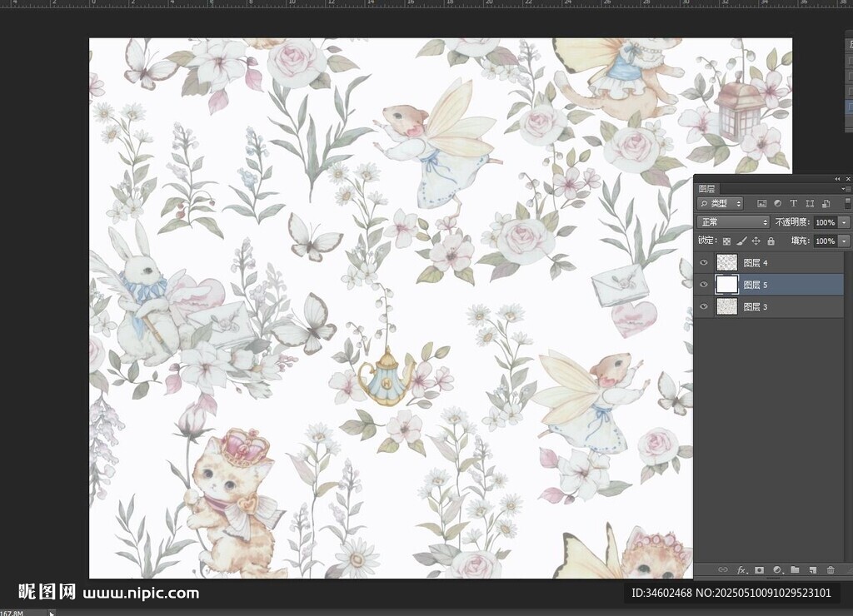Open the 填充 fill percentage dropdown arrow
853x616 pixels.
pos(845,241)
